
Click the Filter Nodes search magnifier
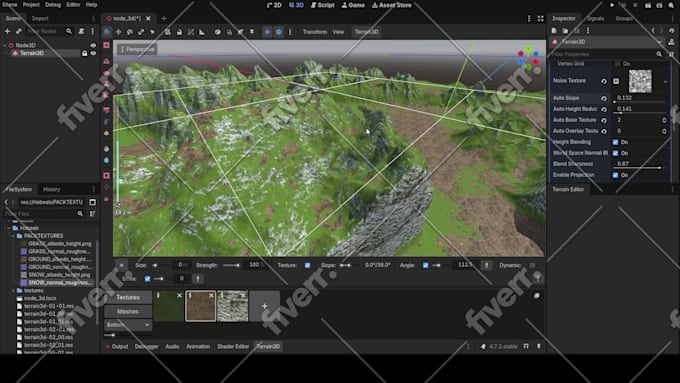point(69,31)
